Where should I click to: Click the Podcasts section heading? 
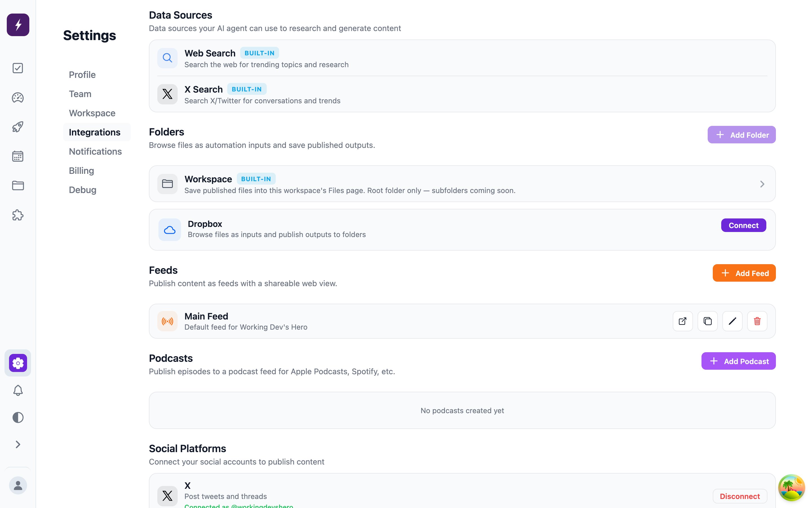pyautogui.click(x=171, y=358)
